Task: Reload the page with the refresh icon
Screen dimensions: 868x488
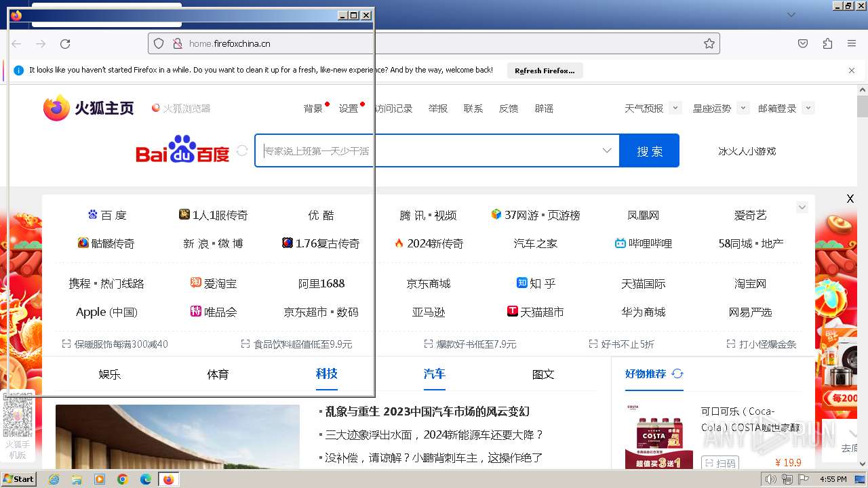Action: 65,43
